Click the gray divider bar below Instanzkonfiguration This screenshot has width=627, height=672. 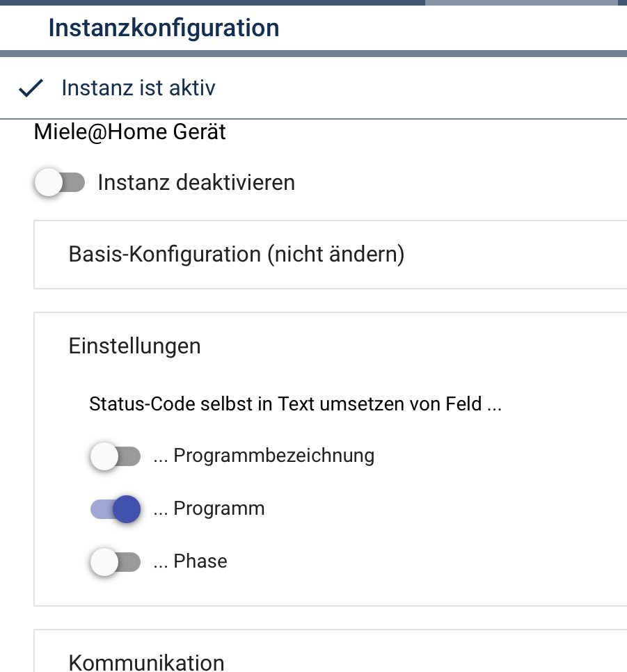click(313, 54)
